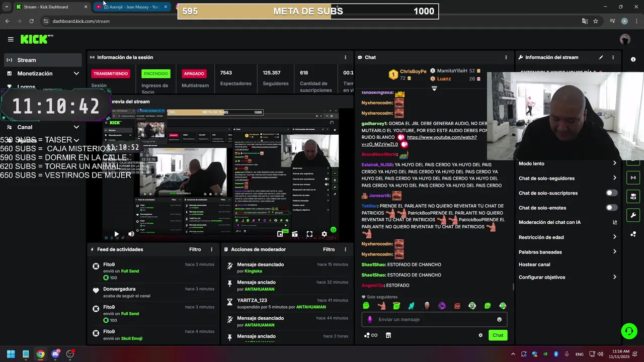Click the Enviar un mensaje field
This screenshot has width=644, height=362.
[x=433, y=319]
